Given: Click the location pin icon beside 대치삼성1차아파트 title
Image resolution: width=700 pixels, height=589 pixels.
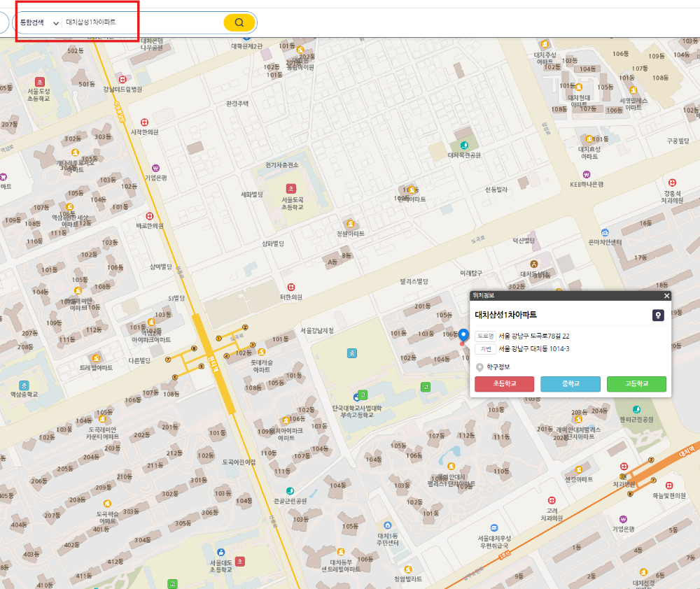Looking at the screenshot, I should pyautogui.click(x=658, y=315).
